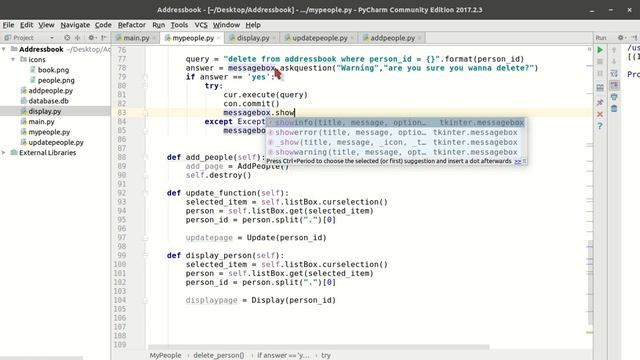The height and width of the screenshot is (360, 640).
Task: Collapse the Addressbook root folder
Action: [x=4, y=49]
